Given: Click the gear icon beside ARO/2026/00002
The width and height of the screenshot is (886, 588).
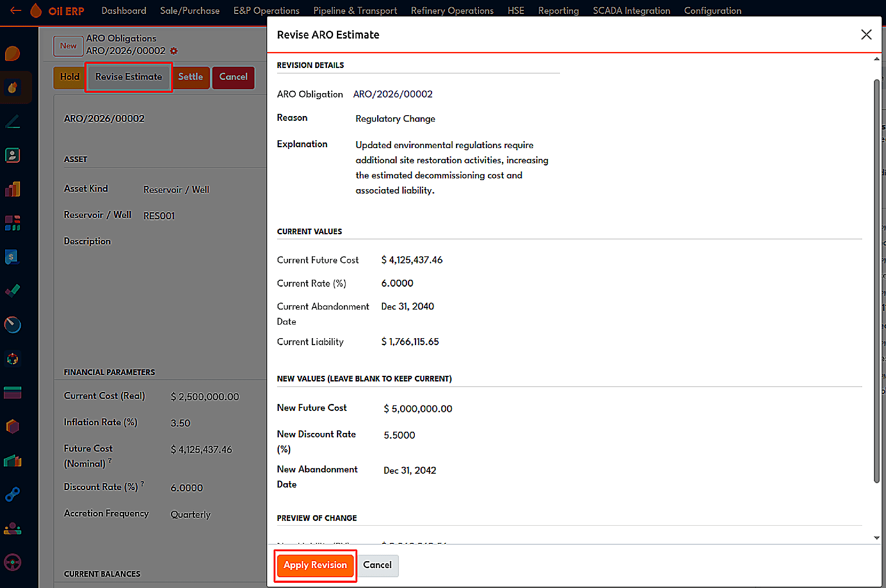Looking at the screenshot, I should (x=174, y=51).
